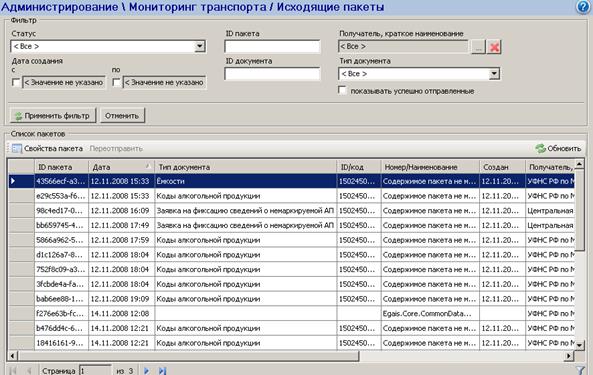Select row with ID bb659745-4...
593x375 pixels.
(x=291, y=225)
